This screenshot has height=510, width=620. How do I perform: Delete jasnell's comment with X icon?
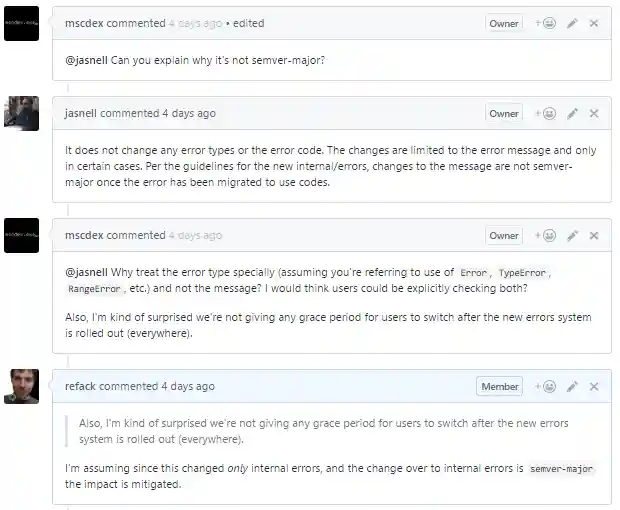594,114
